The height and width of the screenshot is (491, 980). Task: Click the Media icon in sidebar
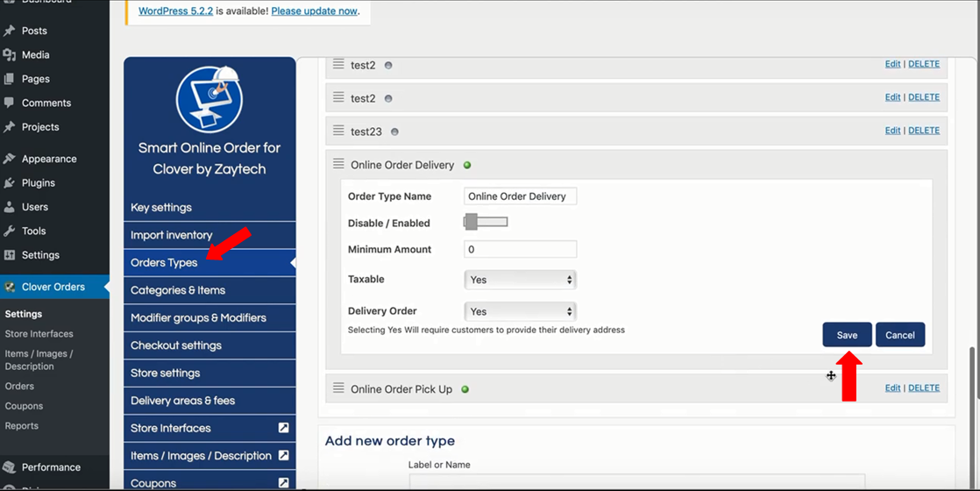pyautogui.click(x=10, y=55)
